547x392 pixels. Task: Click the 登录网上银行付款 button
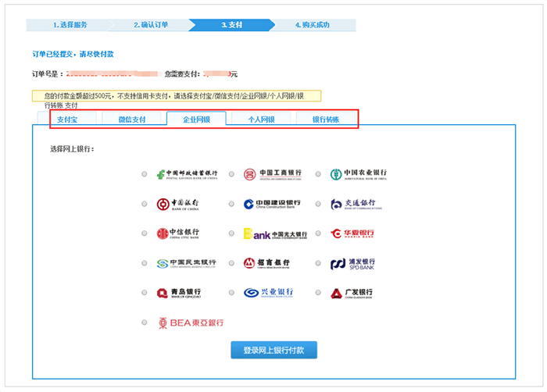click(x=273, y=350)
